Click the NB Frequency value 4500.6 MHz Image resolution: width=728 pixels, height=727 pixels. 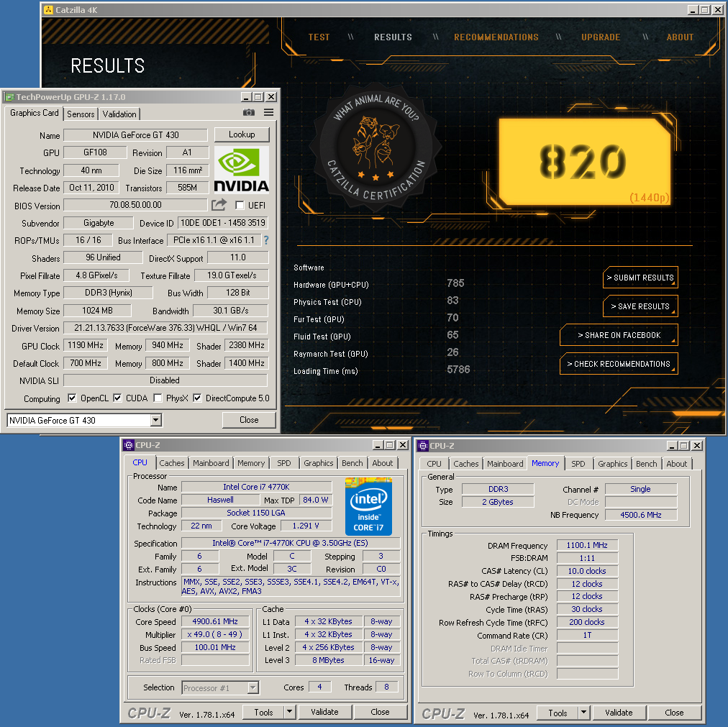click(641, 515)
